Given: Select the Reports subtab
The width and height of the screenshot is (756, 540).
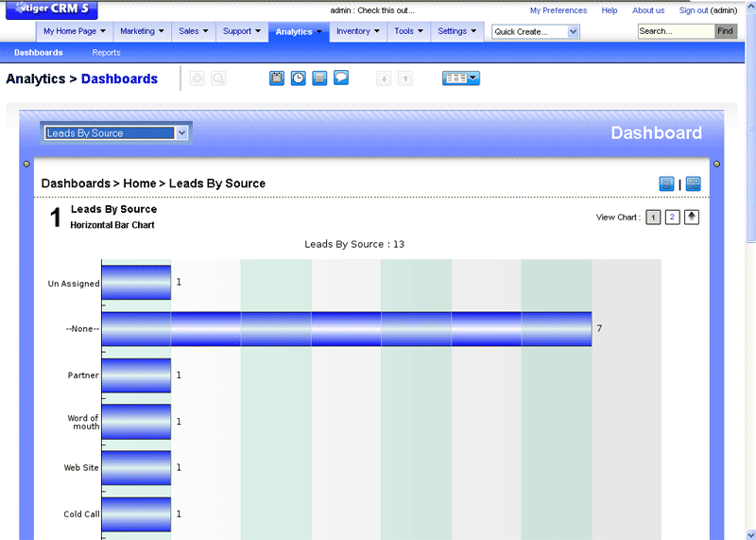Looking at the screenshot, I should (106, 53).
